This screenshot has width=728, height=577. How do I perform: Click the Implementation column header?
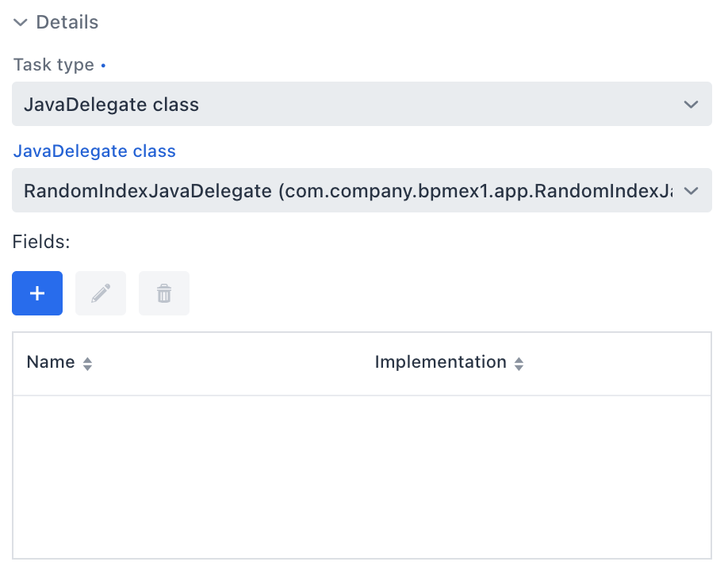click(441, 362)
